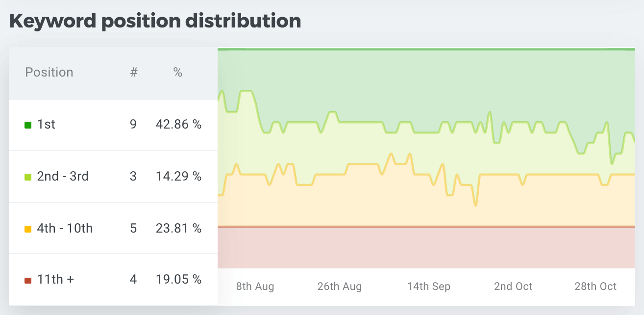Viewport: 644px width, 315px height.
Task: Click the 14th Sep axis label
Action: pyautogui.click(x=428, y=287)
